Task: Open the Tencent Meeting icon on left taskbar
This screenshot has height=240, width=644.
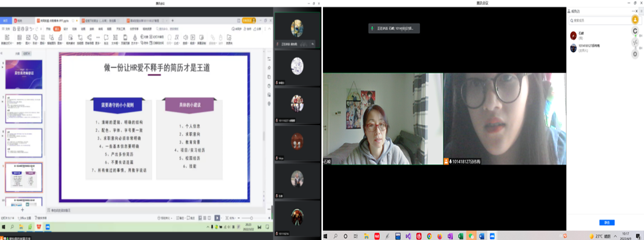Action: pos(48,227)
